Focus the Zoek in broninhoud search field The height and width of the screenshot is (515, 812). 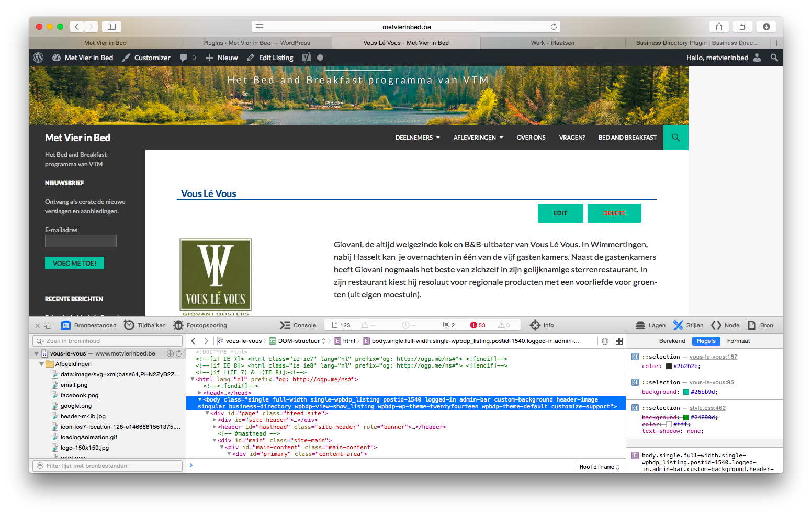(x=107, y=341)
